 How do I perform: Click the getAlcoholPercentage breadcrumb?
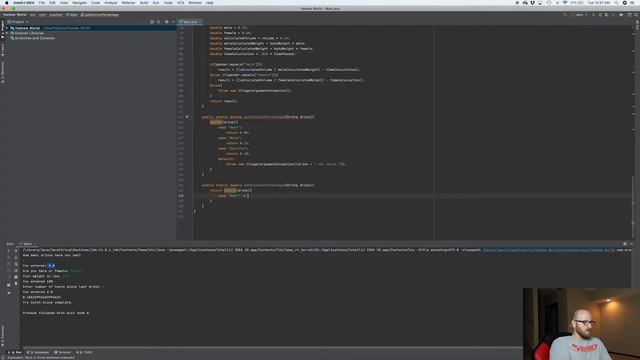(100, 15)
